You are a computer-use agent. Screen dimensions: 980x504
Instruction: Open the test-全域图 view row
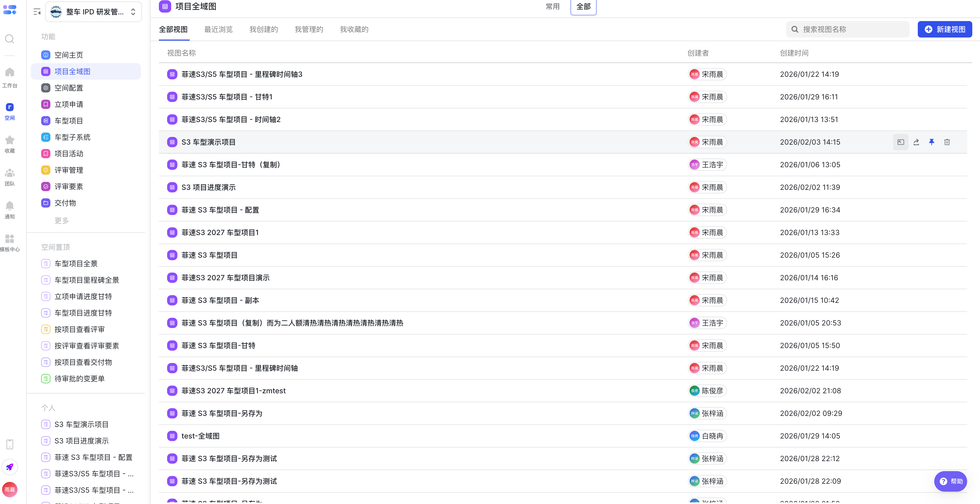563,436
